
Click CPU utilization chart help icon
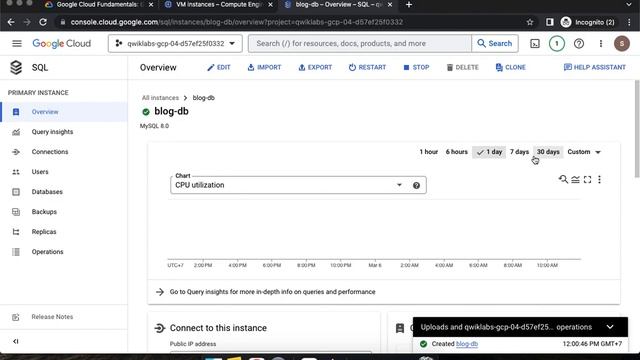click(x=416, y=185)
